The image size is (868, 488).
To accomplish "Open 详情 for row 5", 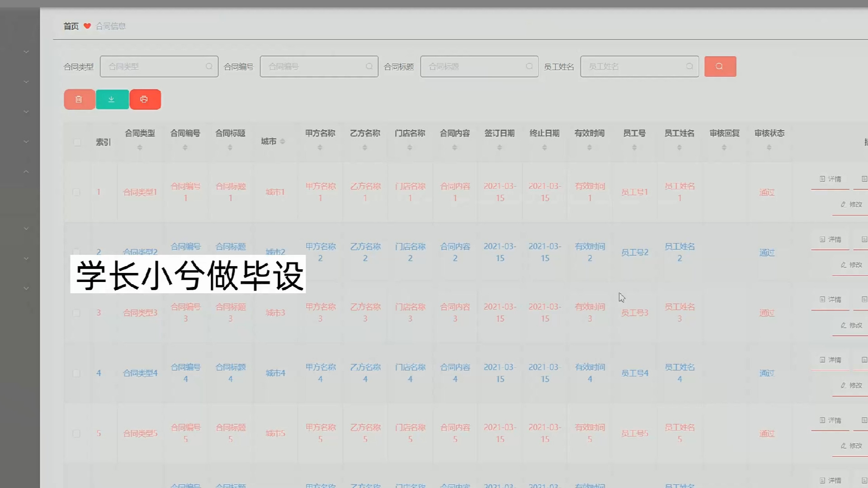I will (x=830, y=420).
